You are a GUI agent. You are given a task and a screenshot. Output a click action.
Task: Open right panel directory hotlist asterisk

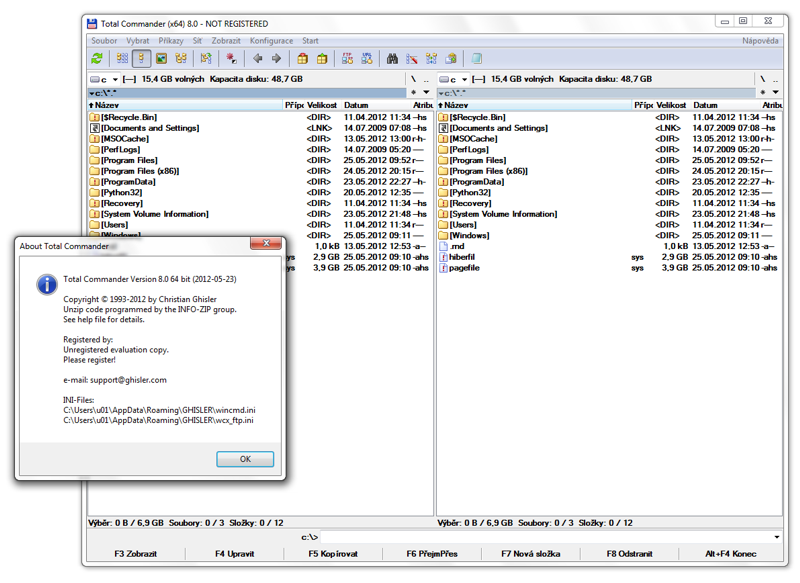pyautogui.click(x=763, y=92)
